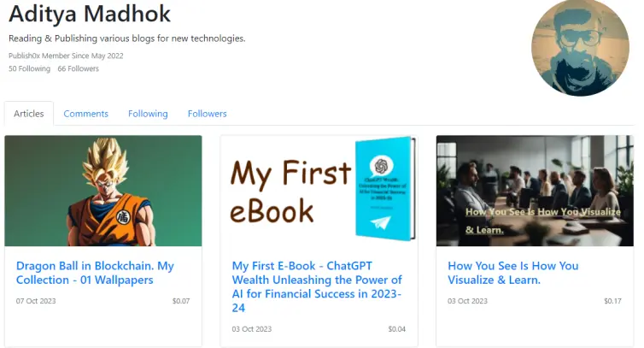Screen dimensions: 644x348
Task: Open the Dragon Ball wallpaper thumbnail
Action: pyautogui.click(x=103, y=191)
